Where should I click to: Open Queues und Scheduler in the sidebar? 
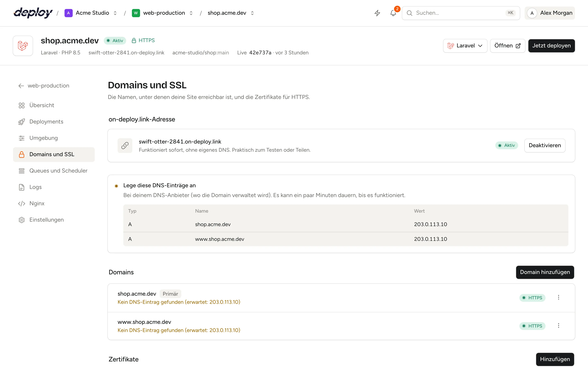54,171
